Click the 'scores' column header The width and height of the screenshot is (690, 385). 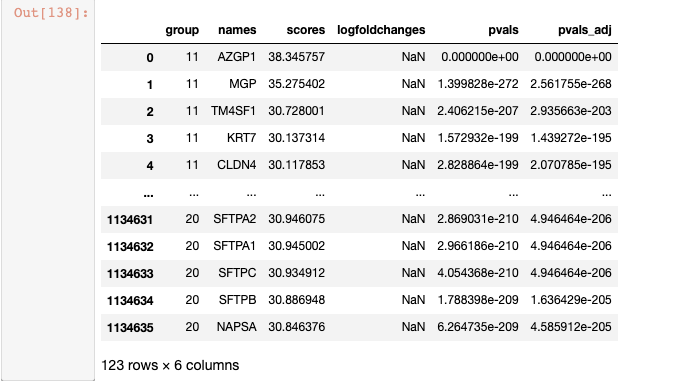pos(306,30)
